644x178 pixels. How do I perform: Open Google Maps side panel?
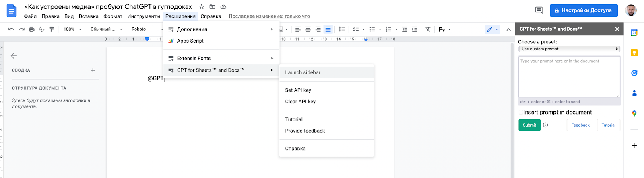click(634, 114)
